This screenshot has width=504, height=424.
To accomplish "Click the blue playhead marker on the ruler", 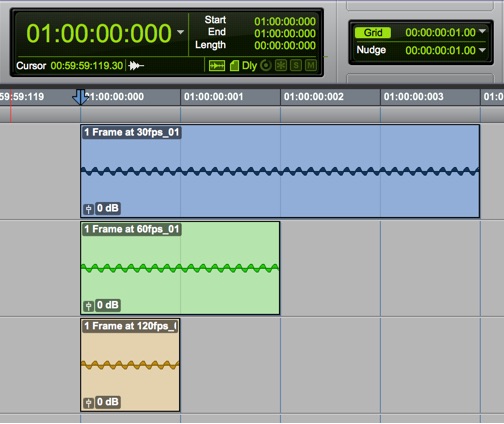I will coord(80,97).
